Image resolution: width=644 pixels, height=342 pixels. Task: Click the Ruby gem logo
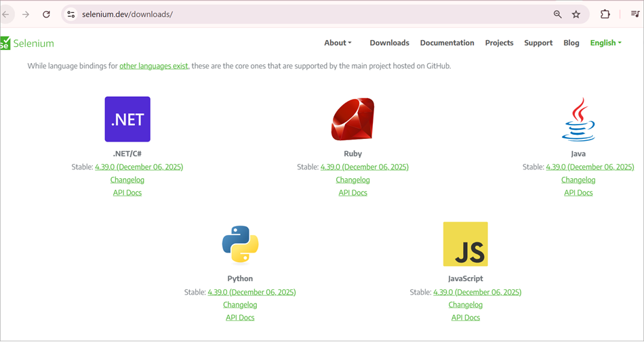pyautogui.click(x=353, y=119)
